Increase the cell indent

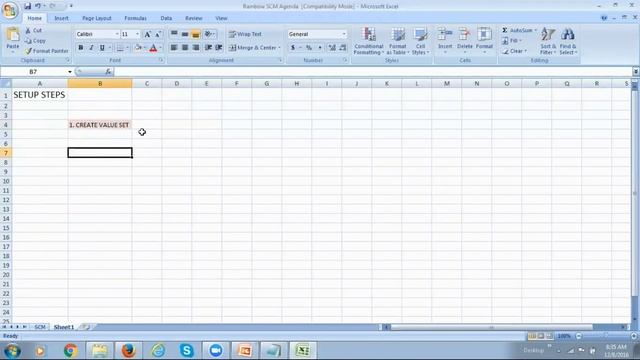coord(219,48)
